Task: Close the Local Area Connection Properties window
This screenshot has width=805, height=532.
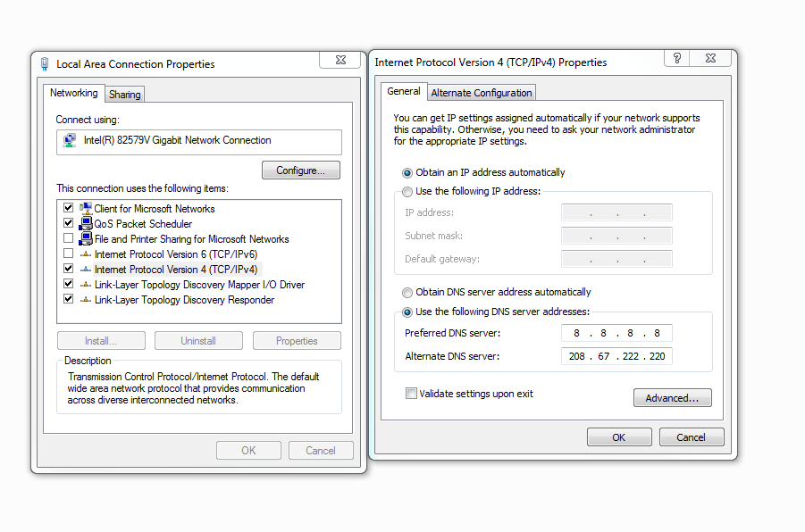Action: point(340,60)
